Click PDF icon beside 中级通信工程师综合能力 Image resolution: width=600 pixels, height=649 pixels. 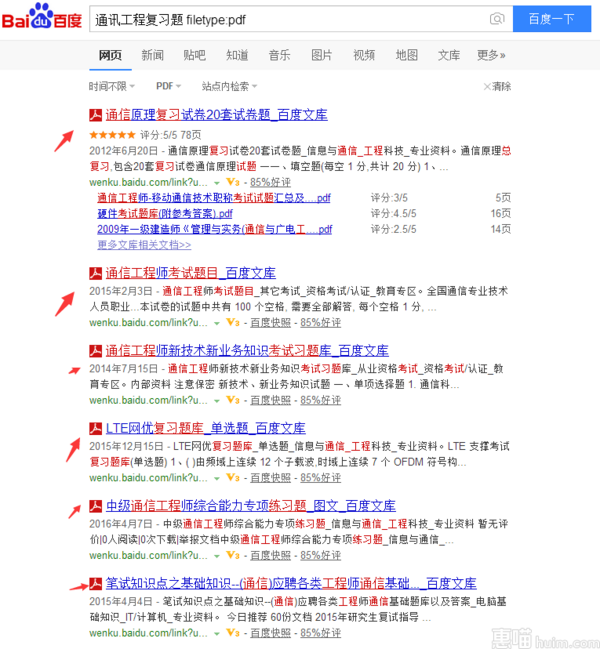(96, 506)
